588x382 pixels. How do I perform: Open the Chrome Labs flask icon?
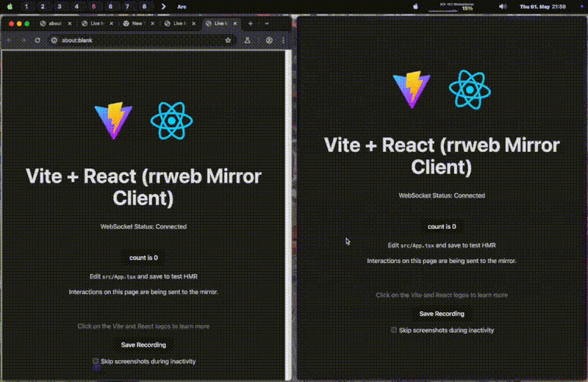click(248, 40)
